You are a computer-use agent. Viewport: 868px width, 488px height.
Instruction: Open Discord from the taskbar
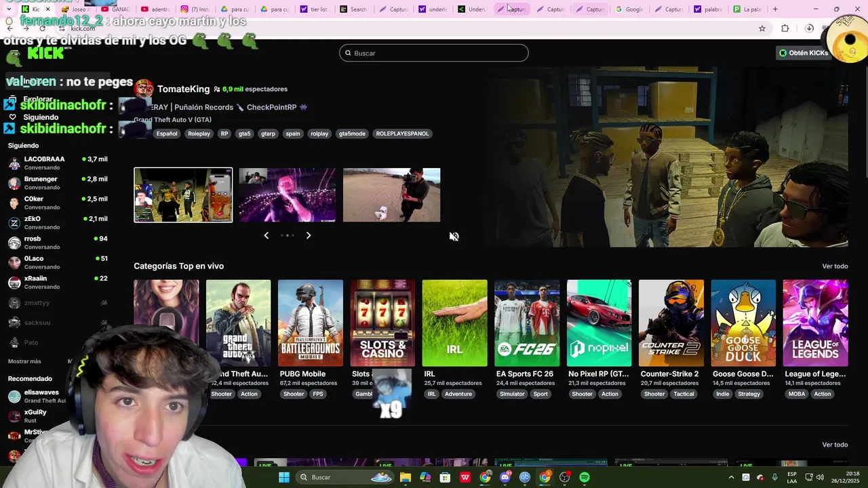pos(505,477)
